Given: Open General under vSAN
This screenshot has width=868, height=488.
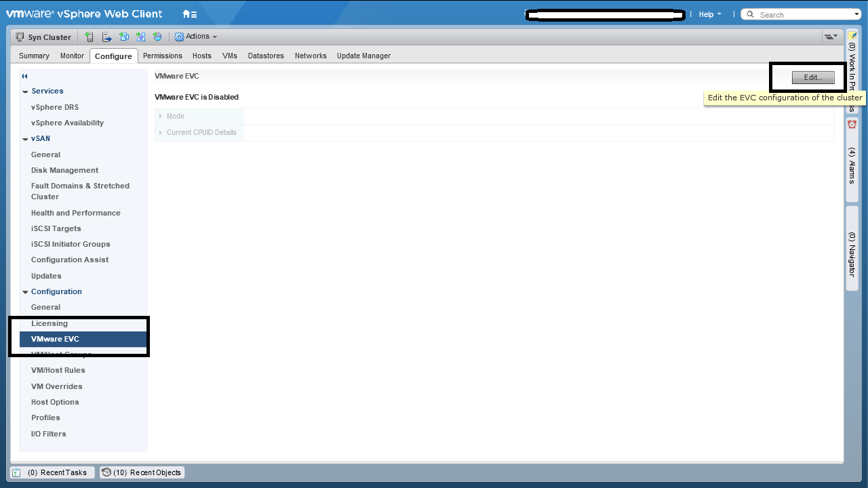Looking at the screenshot, I should (45, 155).
